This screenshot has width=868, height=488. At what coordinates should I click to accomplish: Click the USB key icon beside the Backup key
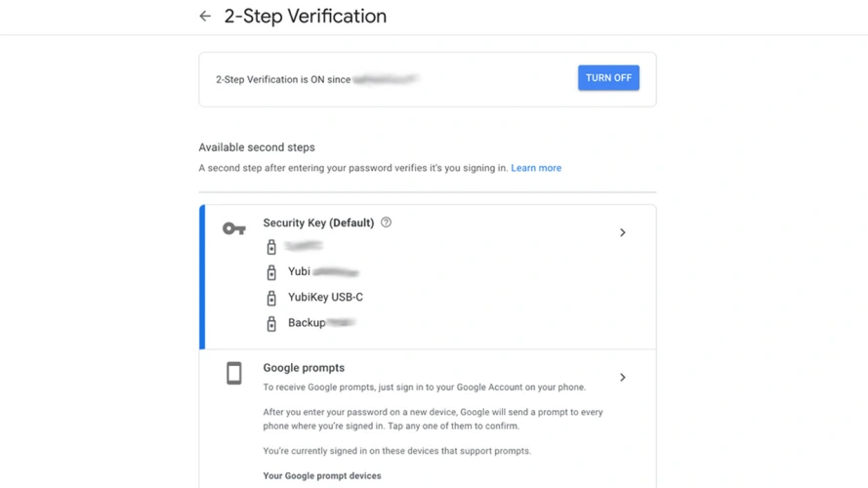[271, 323]
